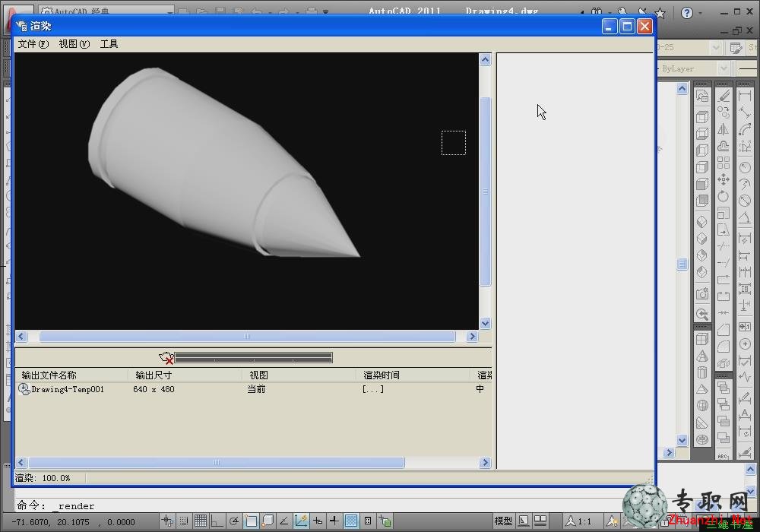This screenshot has height=532, width=760.
Task: Click the Tolerance dimension icon
Action: click(745, 327)
